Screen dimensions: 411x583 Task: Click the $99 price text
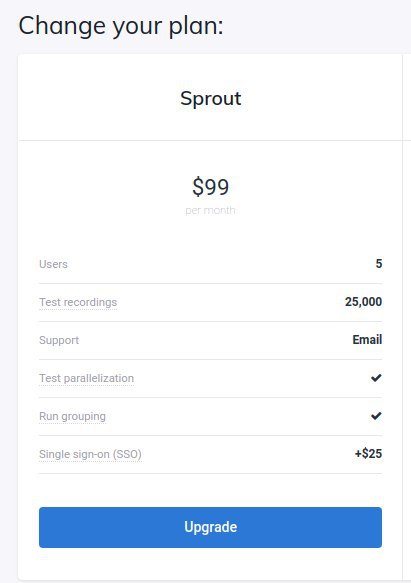pyautogui.click(x=211, y=187)
